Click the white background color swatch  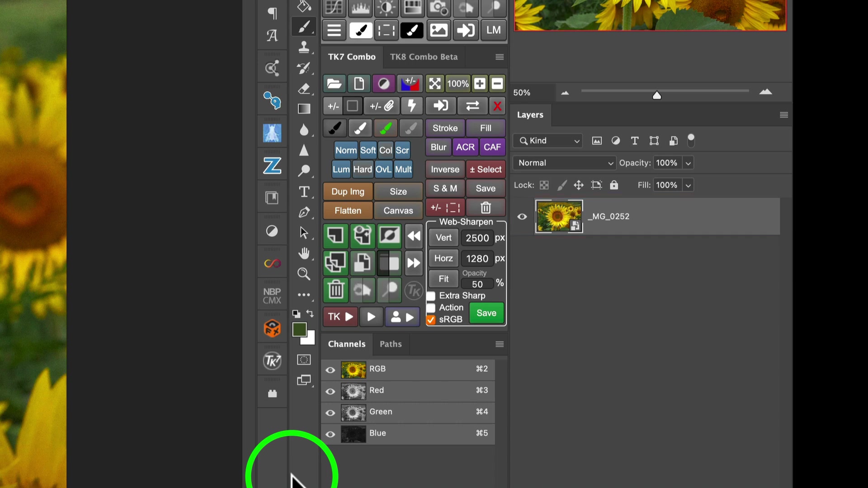pyautogui.click(x=310, y=340)
